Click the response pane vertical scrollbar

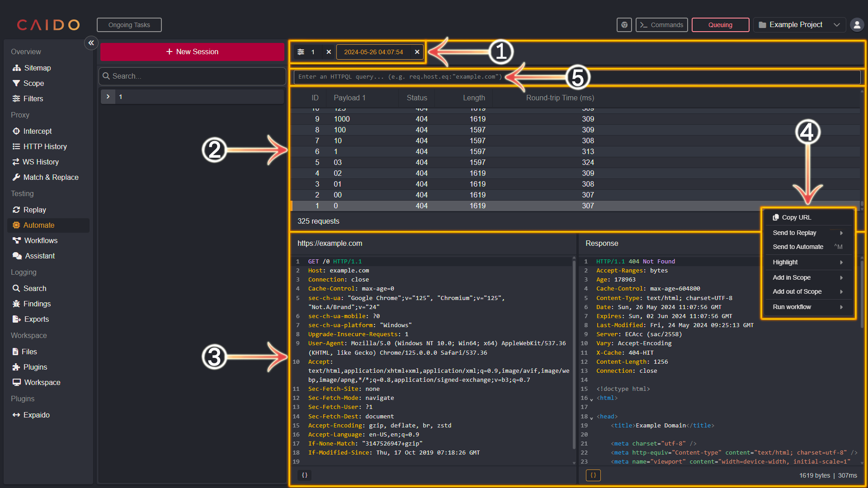[862, 294]
